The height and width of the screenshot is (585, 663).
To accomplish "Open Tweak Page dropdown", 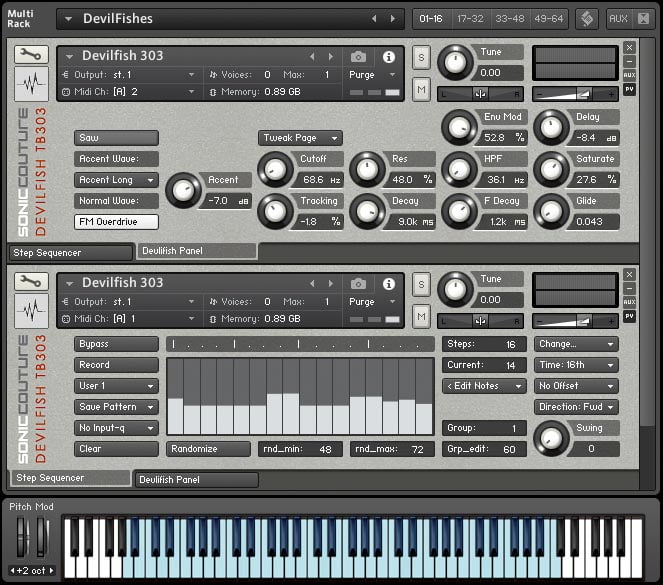I will tap(300, 138).
